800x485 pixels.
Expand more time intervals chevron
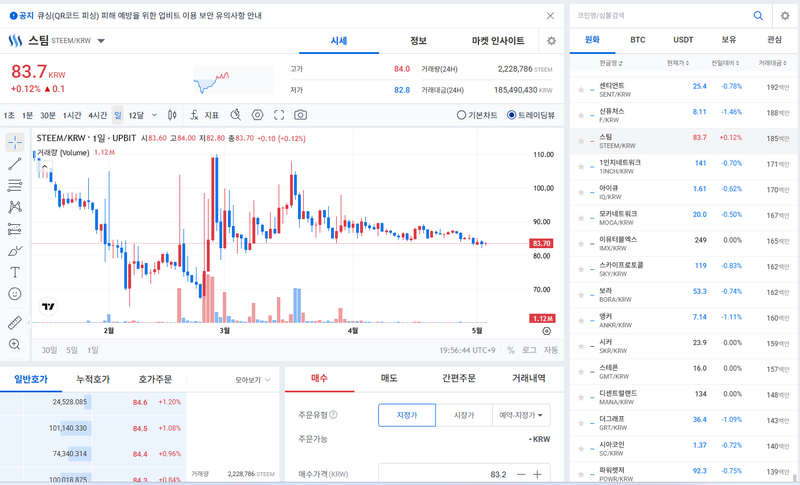(155, 115)
